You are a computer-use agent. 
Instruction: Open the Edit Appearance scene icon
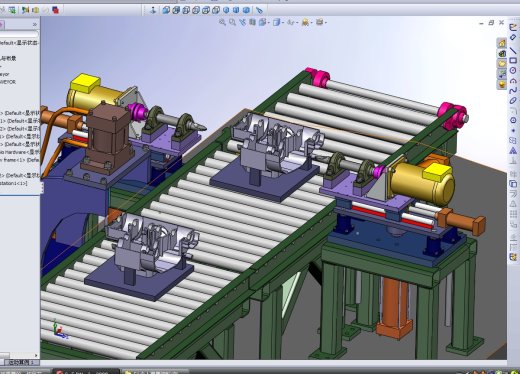click(x=305, y=22)
